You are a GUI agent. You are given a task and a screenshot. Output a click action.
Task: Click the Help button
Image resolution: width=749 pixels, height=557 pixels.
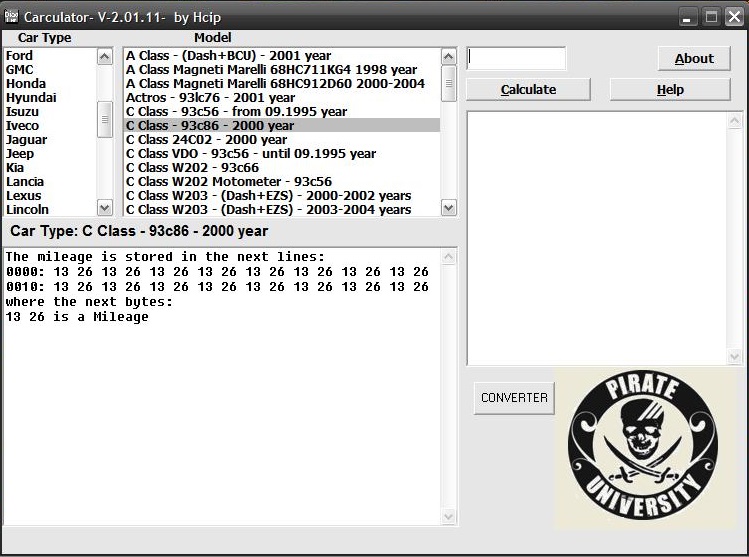point(669,89)
